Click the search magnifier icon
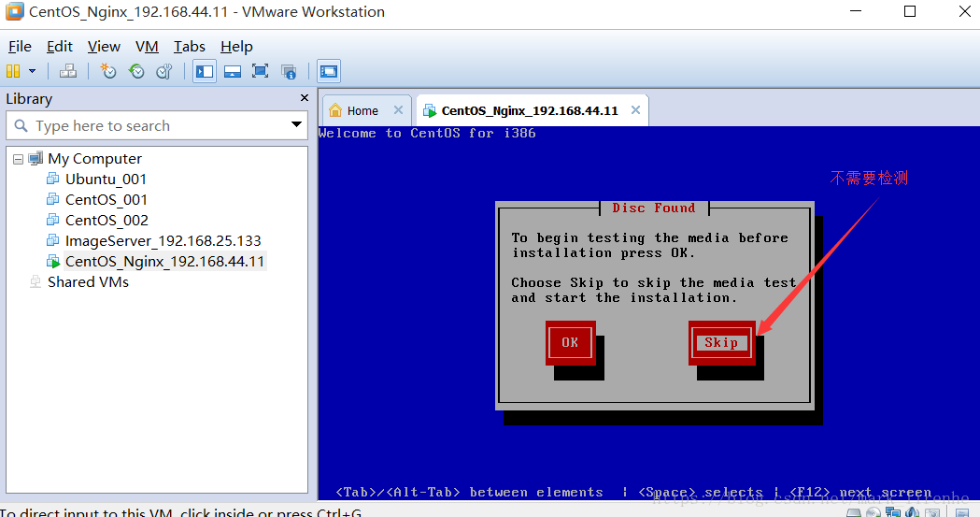Viewport: 980px width, 517px height. [x=21, y=125]
